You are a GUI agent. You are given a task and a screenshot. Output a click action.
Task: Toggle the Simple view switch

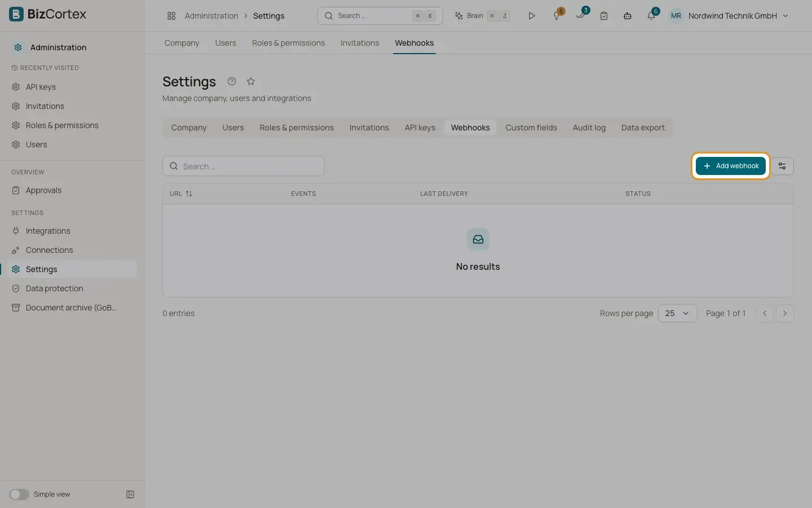pyautogui.click(x=19, y=494)
